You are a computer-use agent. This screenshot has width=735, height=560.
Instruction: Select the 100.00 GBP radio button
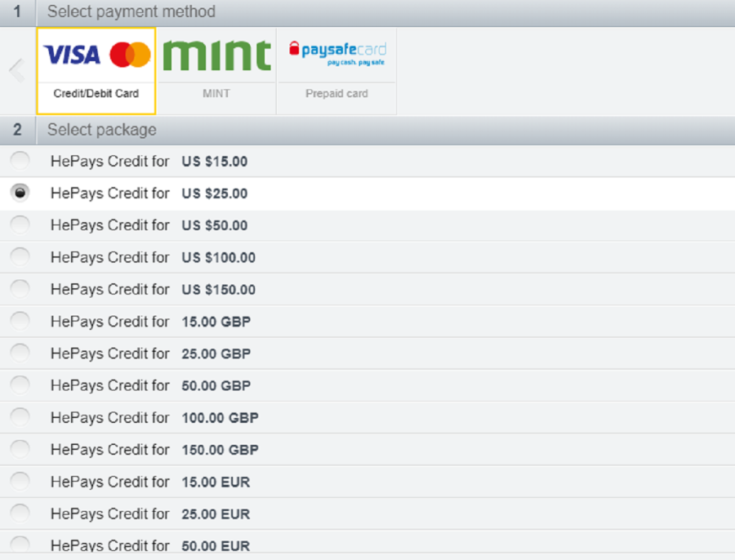point(20,417)
